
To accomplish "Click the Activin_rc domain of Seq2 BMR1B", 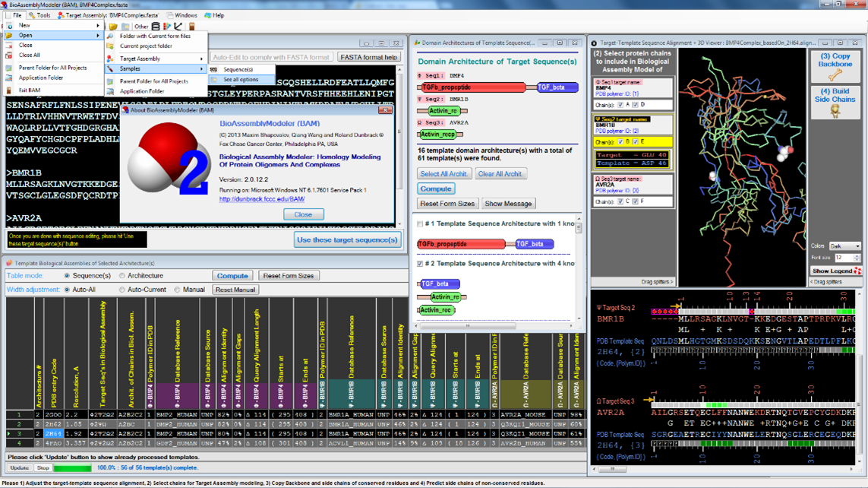I will (x=443, y=111).
